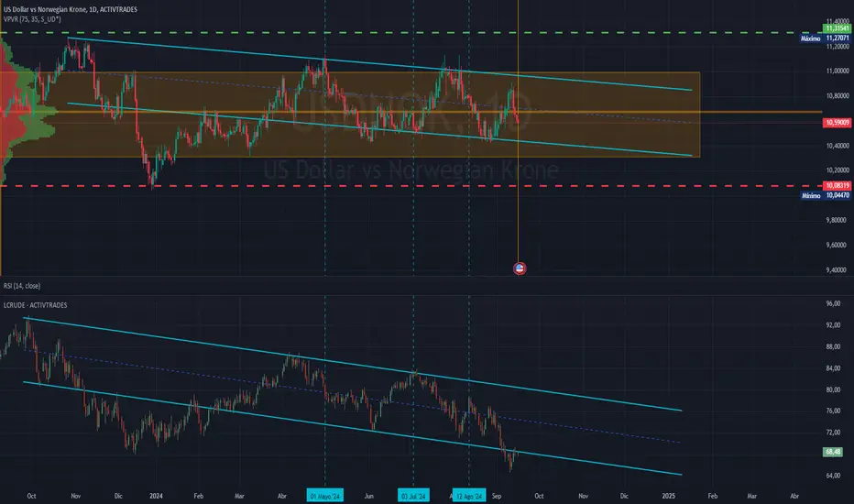
Task: Select the Mínimo 10,04470 price label
Action: pos(825,195)
